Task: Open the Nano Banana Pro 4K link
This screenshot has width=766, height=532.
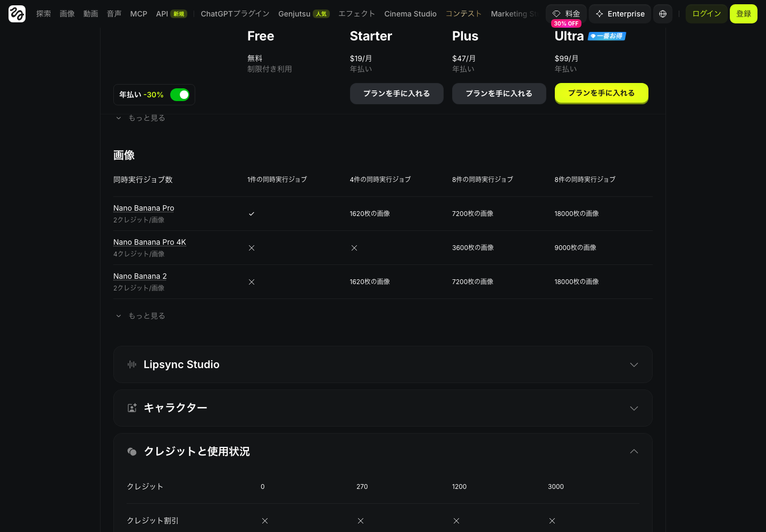Action: coord(149,242)
